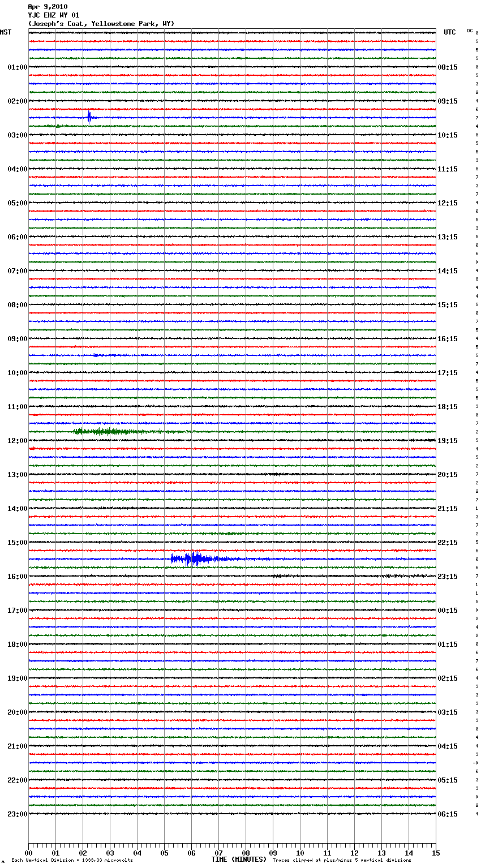The height and width of the screenshot is (868, 481).
Task: Click the "00:15" UTC time label
Action: pyautogui.click(x=448, y=611)
